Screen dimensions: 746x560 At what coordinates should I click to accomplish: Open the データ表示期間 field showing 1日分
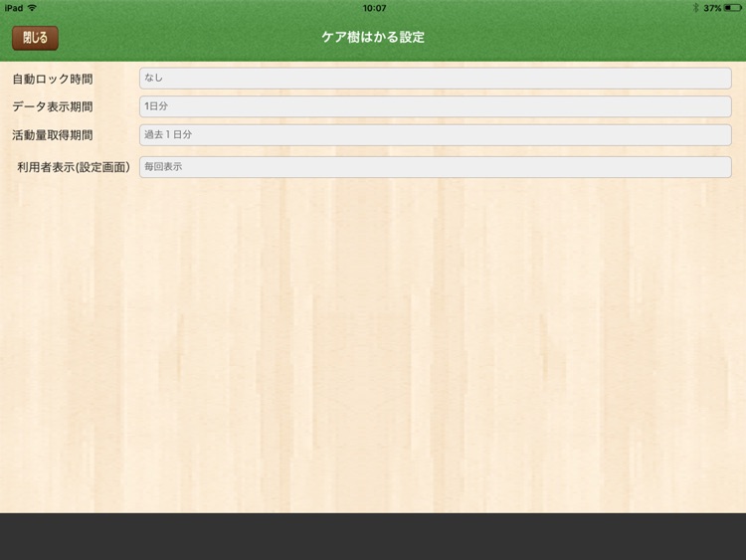click(436, 106)
